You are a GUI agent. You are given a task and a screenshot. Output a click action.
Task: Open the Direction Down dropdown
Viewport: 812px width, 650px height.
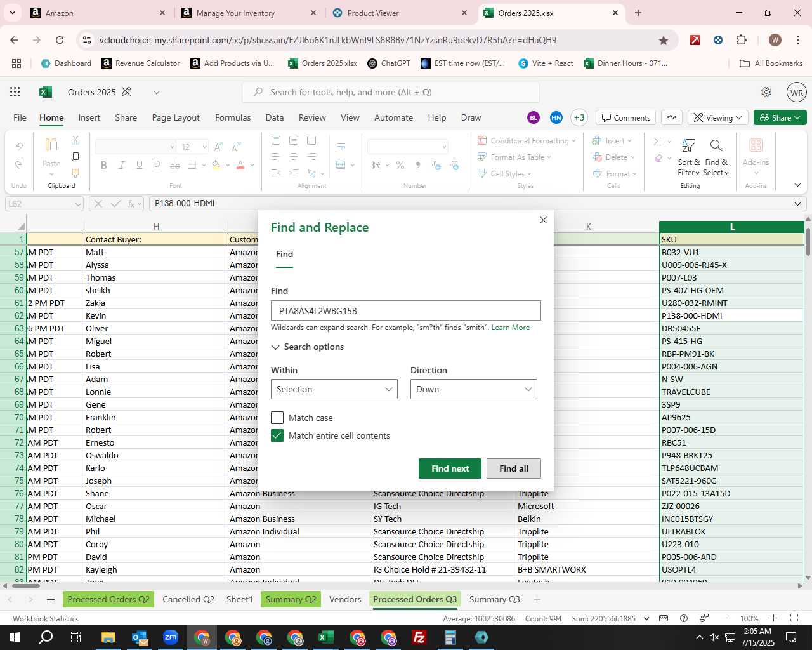coord(474,389)
